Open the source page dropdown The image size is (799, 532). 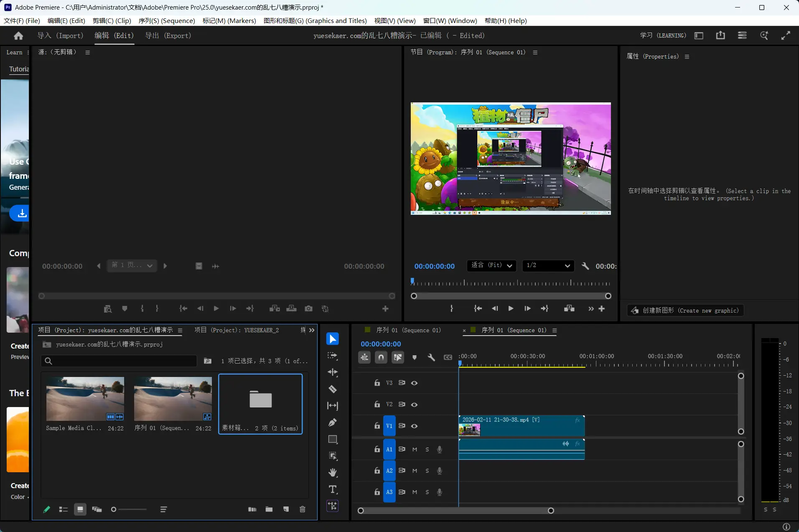click(132, 265)
